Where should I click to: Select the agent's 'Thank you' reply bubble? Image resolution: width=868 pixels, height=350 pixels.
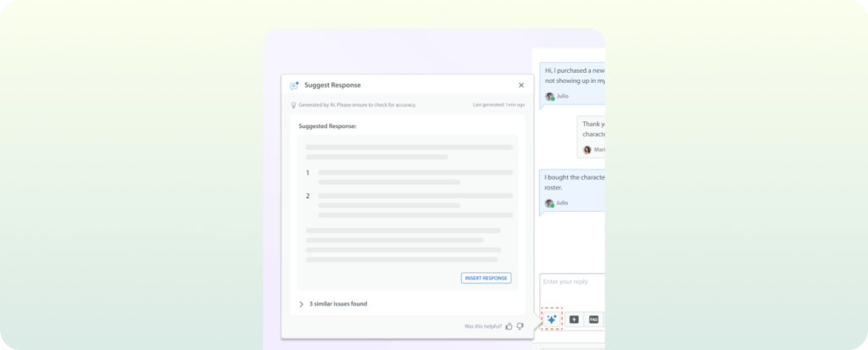click(x=591, y=136)
